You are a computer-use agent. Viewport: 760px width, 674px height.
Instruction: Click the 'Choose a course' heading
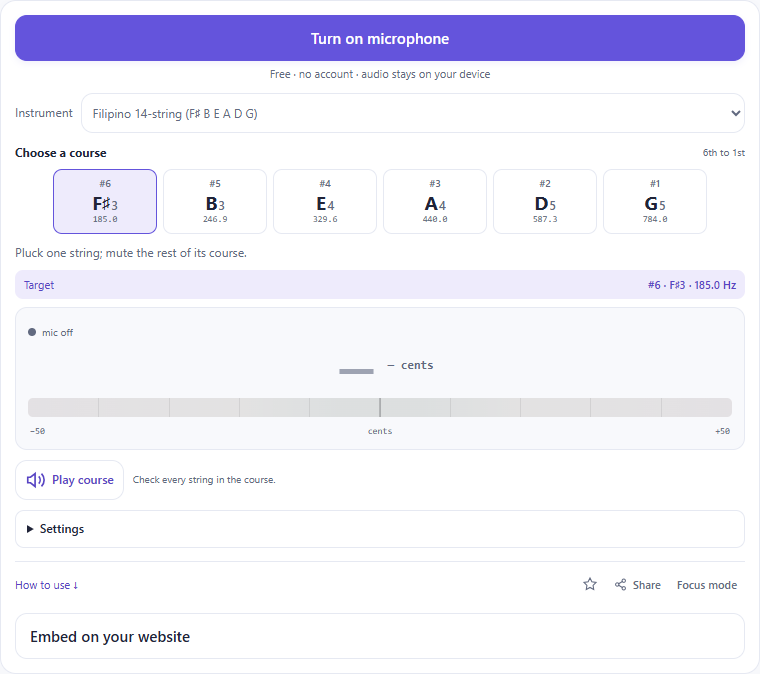point(61,153)
